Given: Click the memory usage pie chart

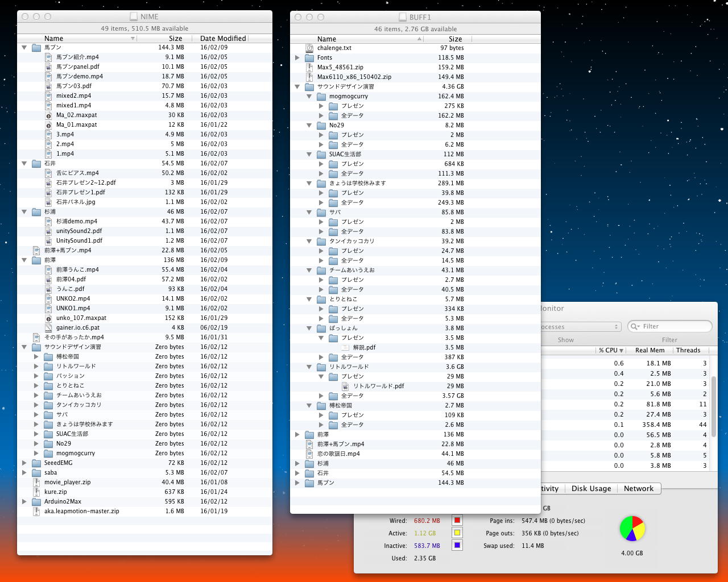Looking at the screenshot, I should (x=632, y=529).
